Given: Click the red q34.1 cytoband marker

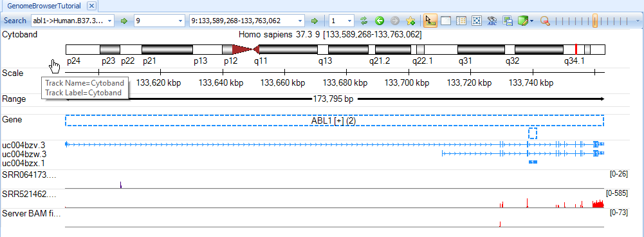Looking at the screenshot, I should pyautogui.click(x=576, y=50).
